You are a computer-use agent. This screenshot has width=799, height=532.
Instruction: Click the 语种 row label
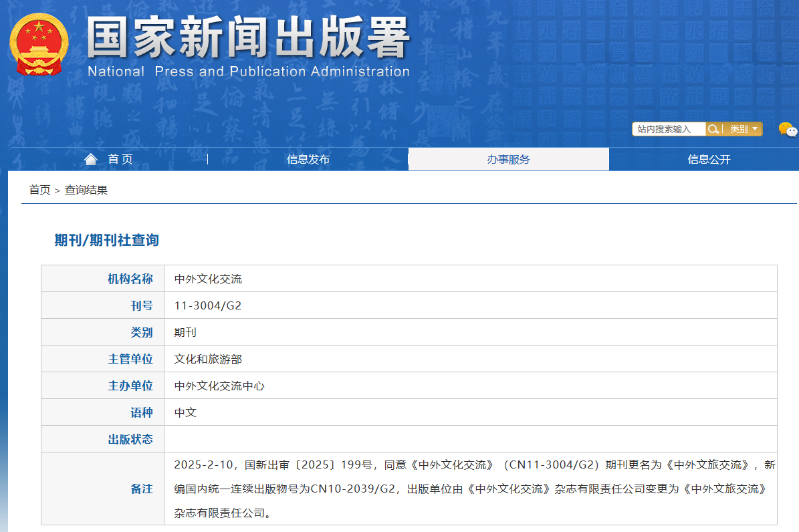tap(142, 413)
